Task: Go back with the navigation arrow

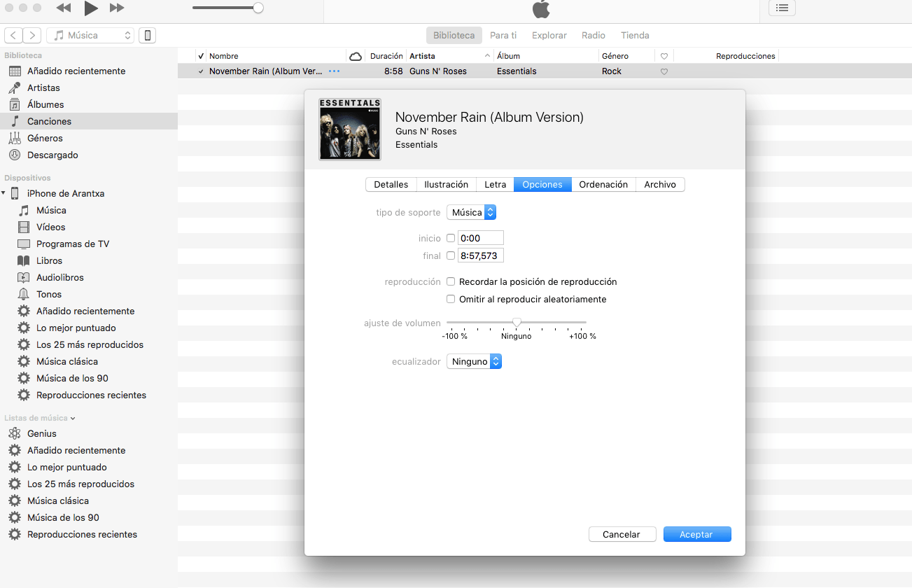Action: click(13, 35)
